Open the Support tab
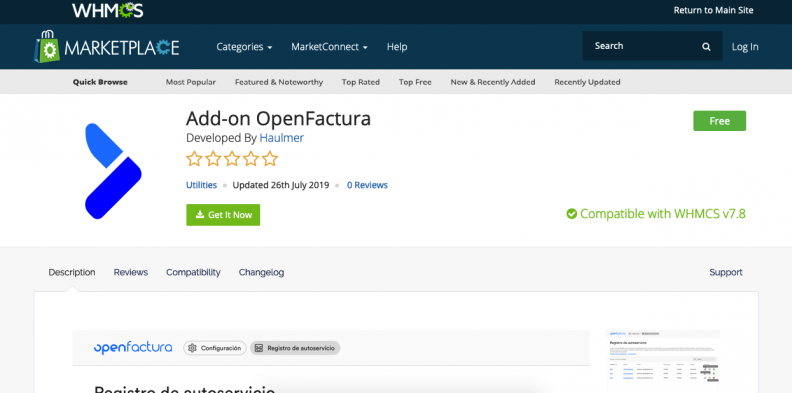792x393 pixels. click(x=726, y=272)
